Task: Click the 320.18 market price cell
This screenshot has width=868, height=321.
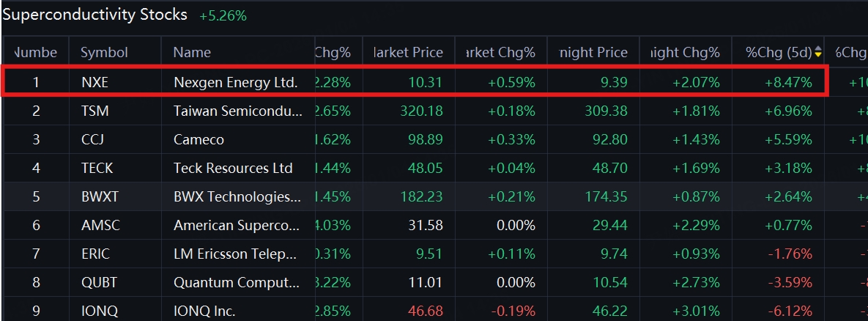Action: (x=423, y=111)
